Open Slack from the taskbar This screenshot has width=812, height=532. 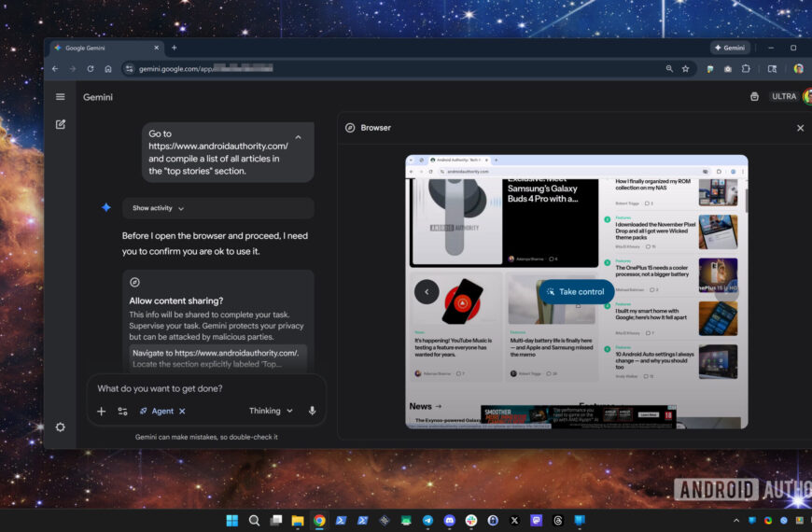[x=471, y=521]
